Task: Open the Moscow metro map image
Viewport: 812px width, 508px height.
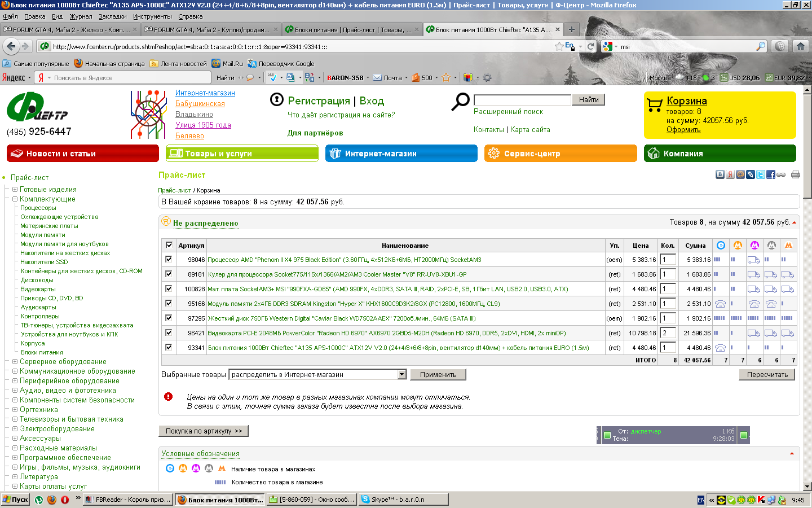Action: point(149,115)
